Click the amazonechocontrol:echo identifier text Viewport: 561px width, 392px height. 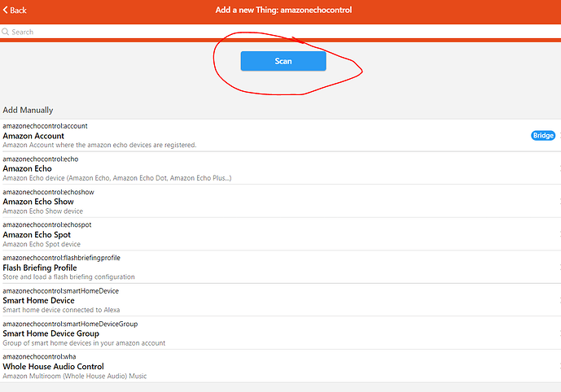(41, 159)
